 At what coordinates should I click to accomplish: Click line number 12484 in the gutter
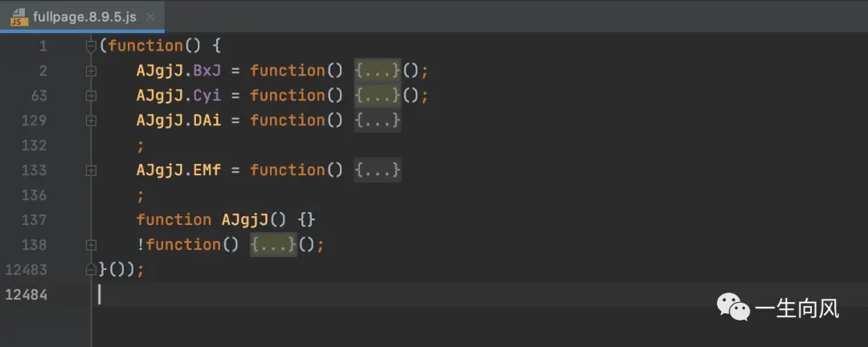click(x=26, y=295)
